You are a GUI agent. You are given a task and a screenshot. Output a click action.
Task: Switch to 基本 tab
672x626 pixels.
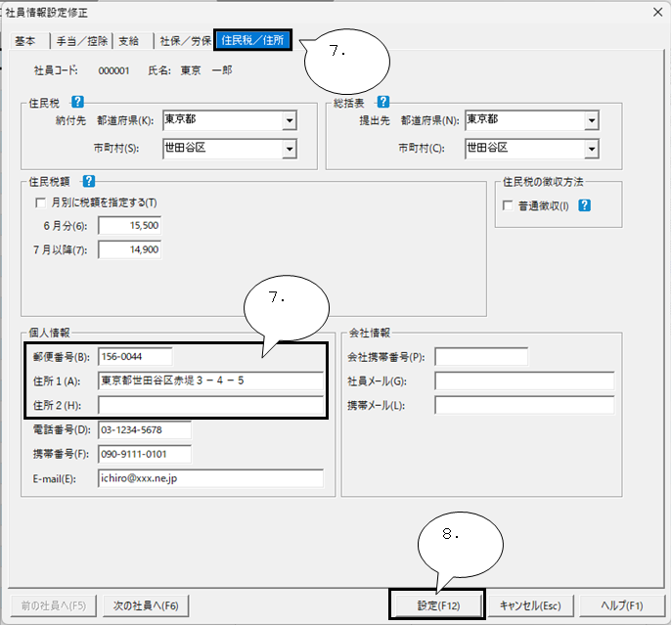tap(25, 41)
